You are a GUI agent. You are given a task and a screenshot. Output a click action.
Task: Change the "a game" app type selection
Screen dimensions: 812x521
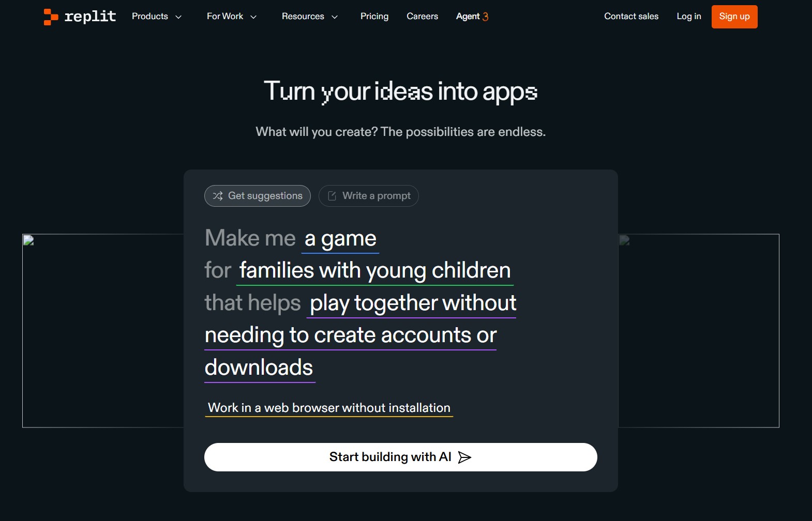tap(340, 239)
